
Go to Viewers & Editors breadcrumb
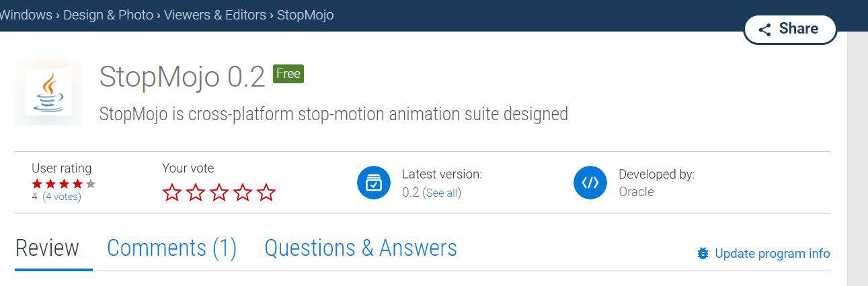(x=215, y=15)
